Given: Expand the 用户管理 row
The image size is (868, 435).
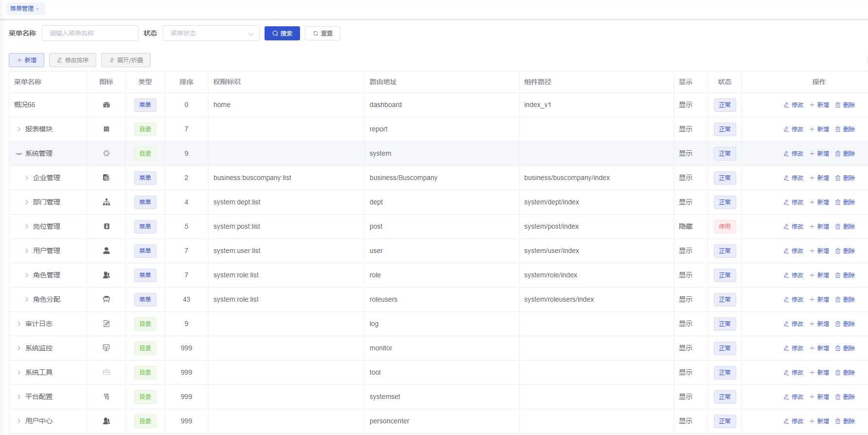Looking at the screenshot, I should [x=27, y=251].
